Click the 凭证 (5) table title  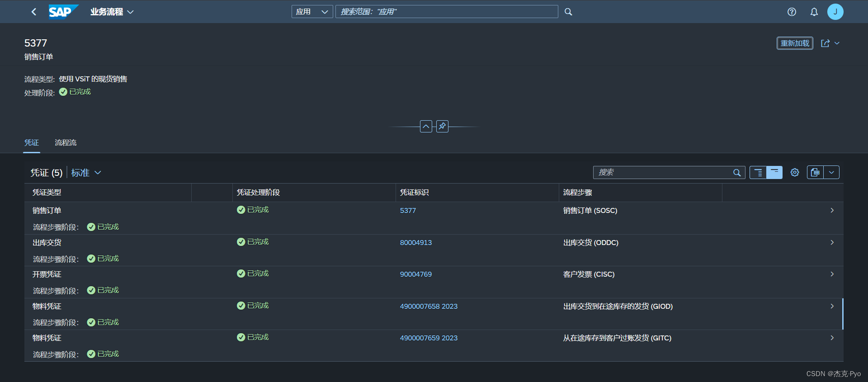tap(47, 173)
